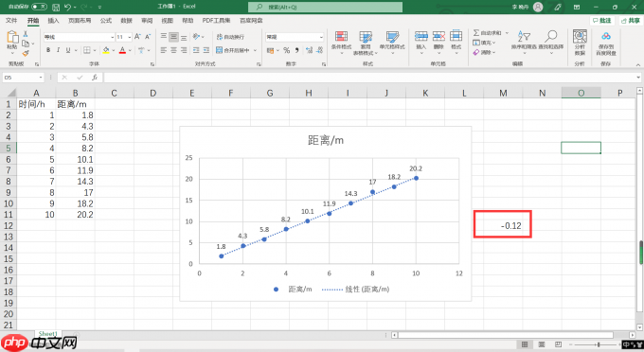
Task: Save the workbook with the floppy icon
Action: (x=56, y=7)
